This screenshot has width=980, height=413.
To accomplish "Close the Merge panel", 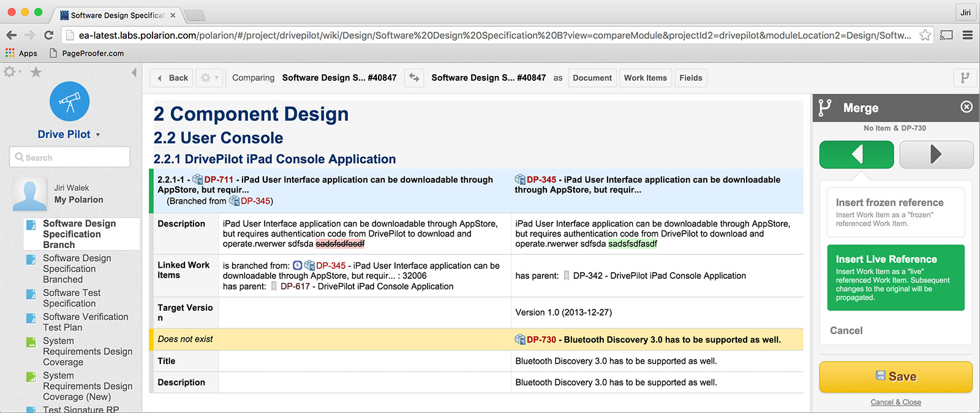I will [967, 107].
